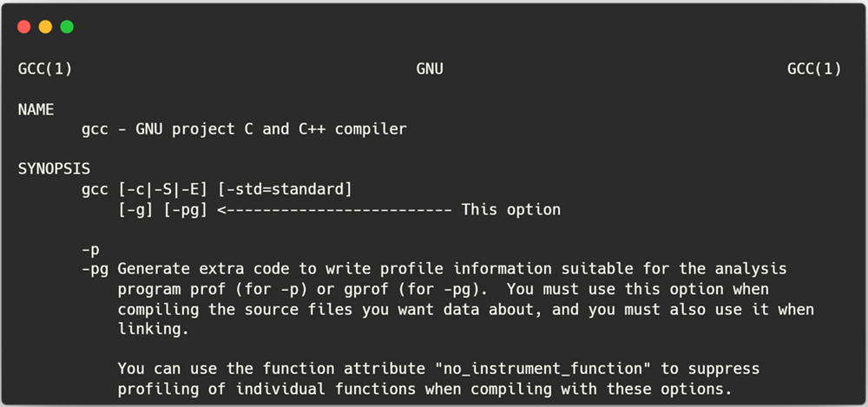
Task: Close the terminal with the red button
Action: tap(23, 27)
